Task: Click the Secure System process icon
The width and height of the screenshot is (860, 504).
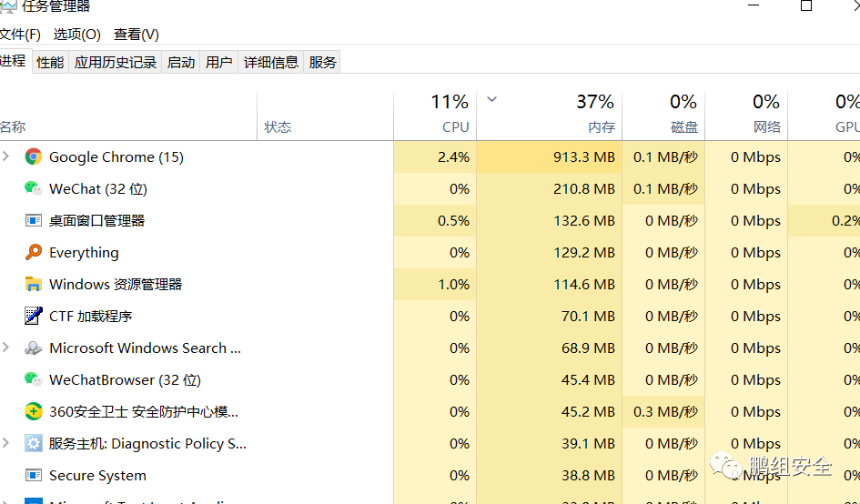Action: [x=34, y=475]
